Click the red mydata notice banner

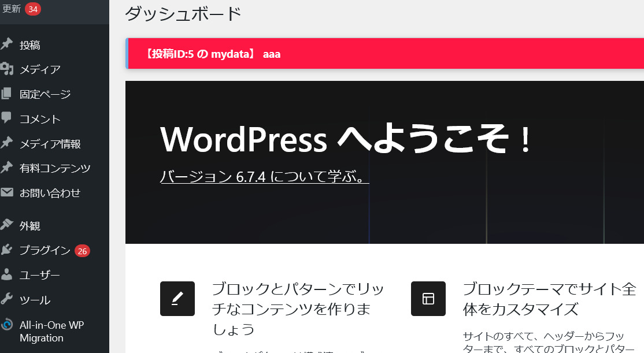pos(384,54)
